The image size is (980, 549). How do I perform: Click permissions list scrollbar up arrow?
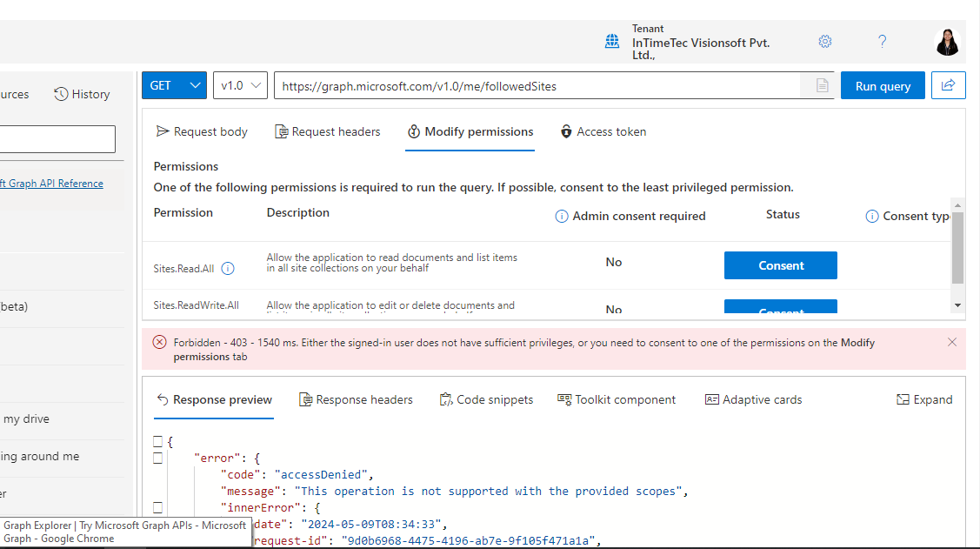coord(957,205)
